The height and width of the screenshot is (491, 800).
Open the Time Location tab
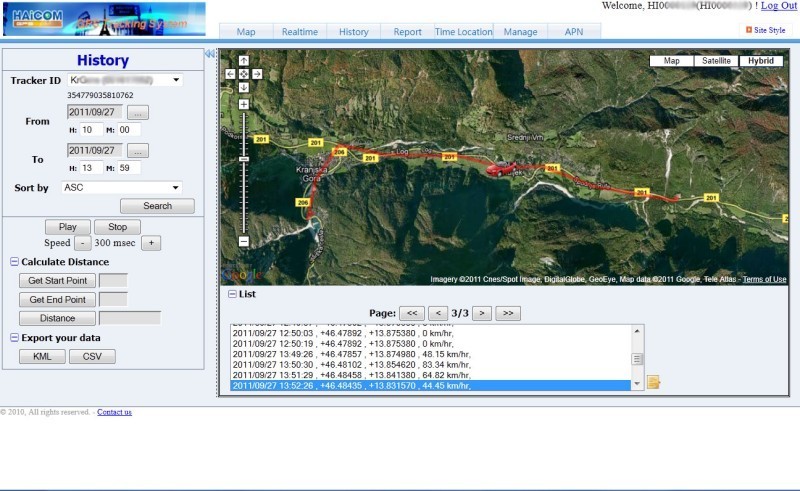point(463,32)
